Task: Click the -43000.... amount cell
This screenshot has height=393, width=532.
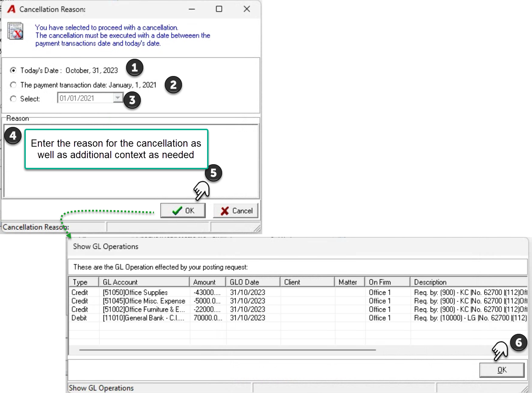Action: (208, 293)
